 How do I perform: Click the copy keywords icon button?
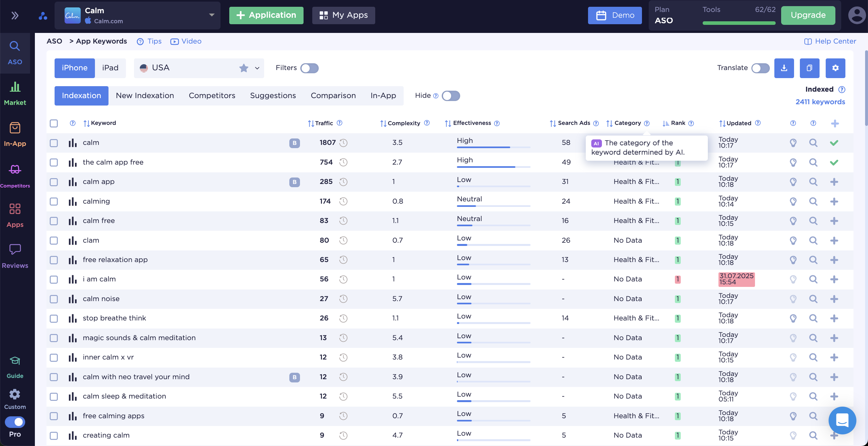tap(809, 68)
